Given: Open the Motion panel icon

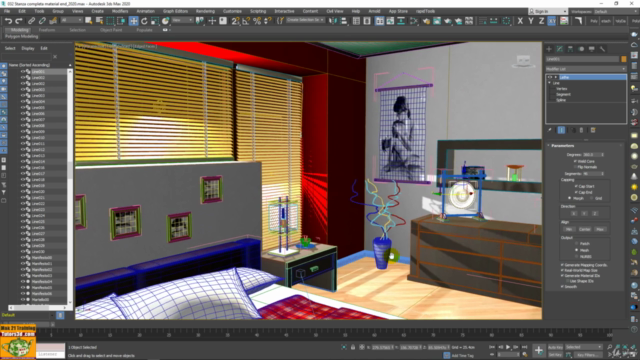Looking at the screenshot, I should 581,49.
